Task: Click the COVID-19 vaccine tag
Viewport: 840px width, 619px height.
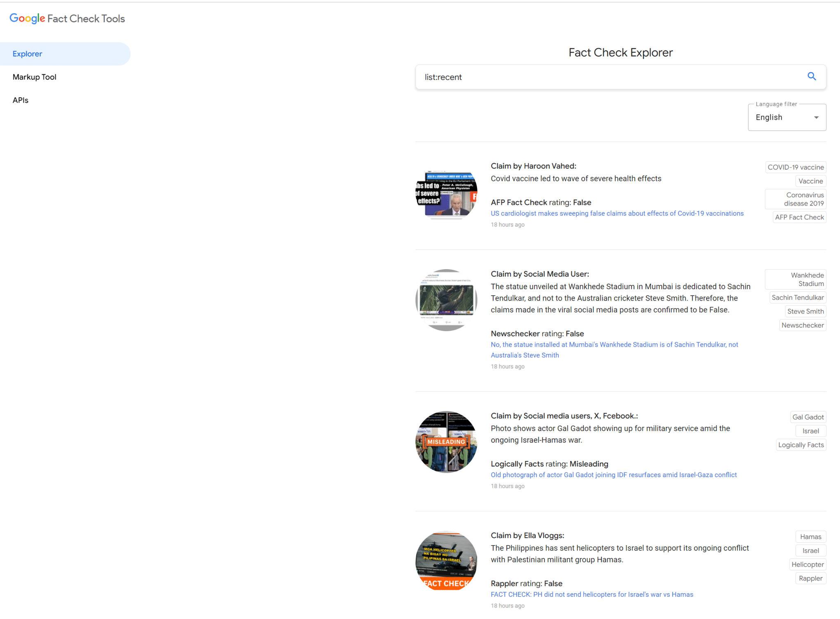Action: 795,167
